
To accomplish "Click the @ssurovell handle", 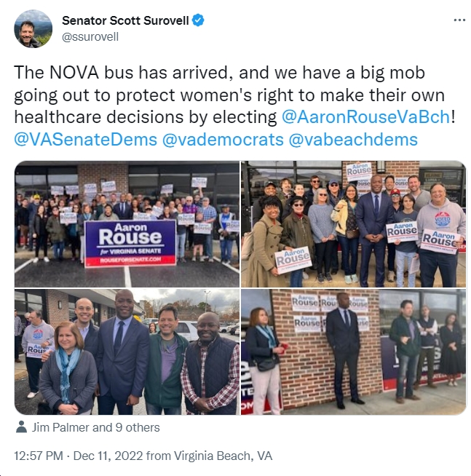I will pyautogui.click(x=90, y=36).
